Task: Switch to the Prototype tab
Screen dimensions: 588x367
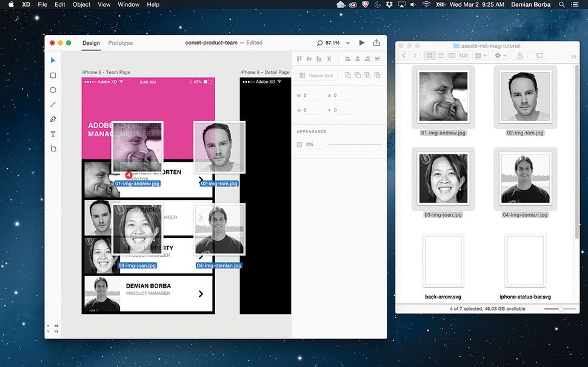Action: click(120, 43)
